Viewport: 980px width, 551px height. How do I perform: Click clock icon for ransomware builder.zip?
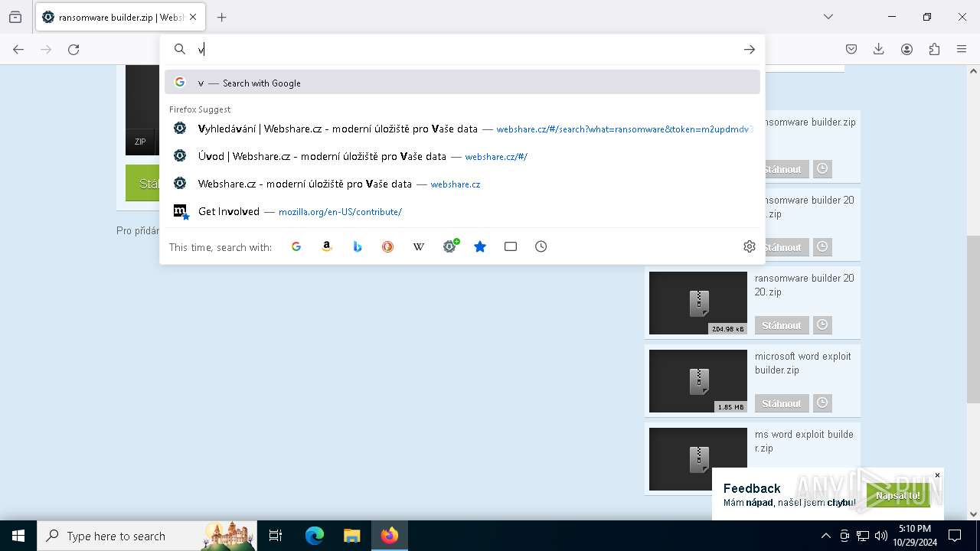tap(822, 169)
